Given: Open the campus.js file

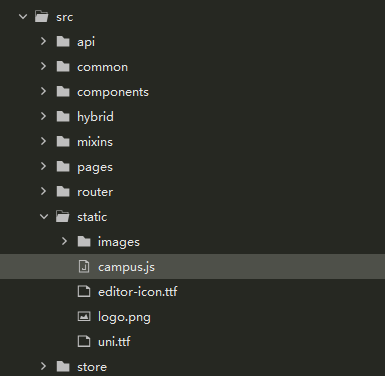Looking at the screenshot, I should 126,267.
